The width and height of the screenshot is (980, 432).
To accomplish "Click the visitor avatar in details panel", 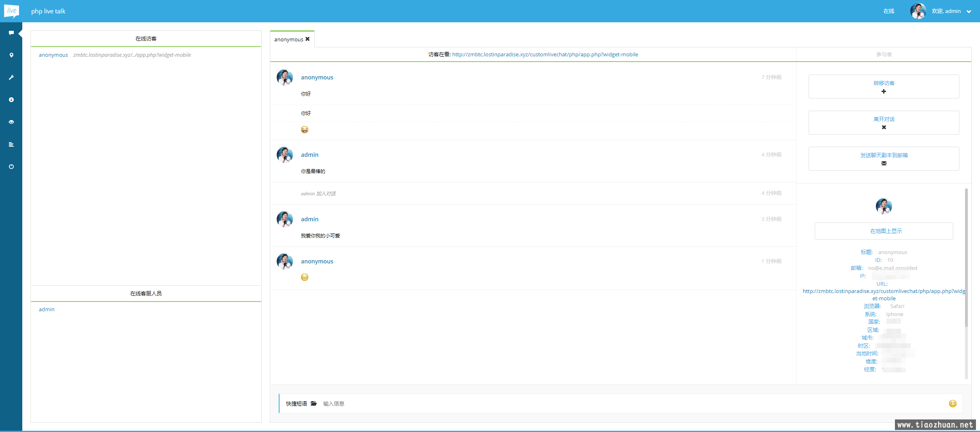I will click(x=884, y=206).
